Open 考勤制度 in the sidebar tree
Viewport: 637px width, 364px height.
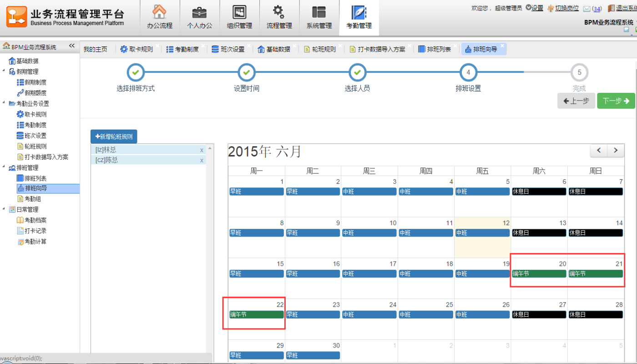coord(35,125)
